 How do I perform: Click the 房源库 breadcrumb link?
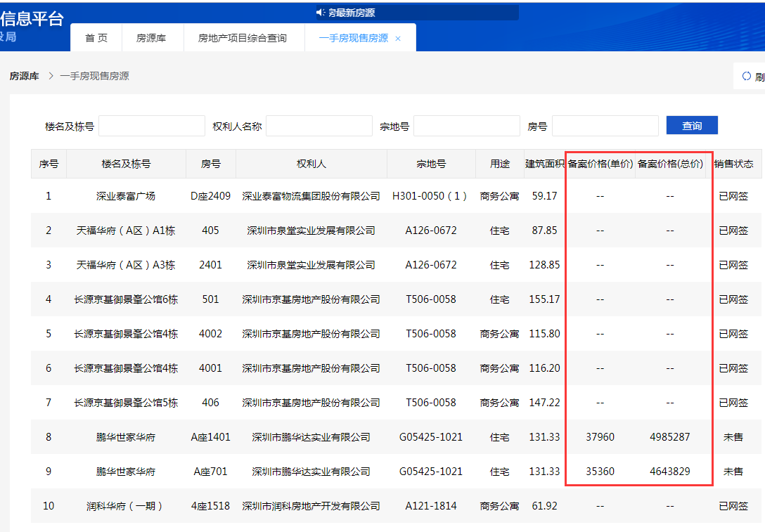[25, 75]
